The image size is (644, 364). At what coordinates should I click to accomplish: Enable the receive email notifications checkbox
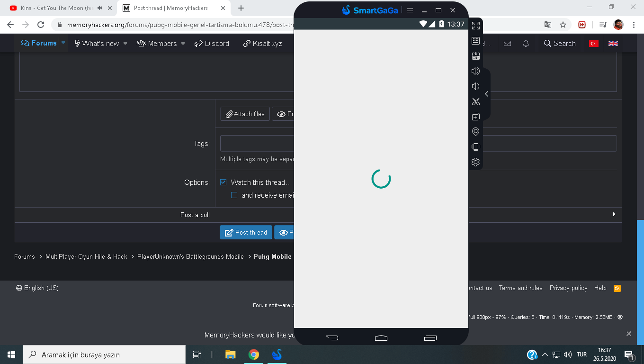(234, 195)
